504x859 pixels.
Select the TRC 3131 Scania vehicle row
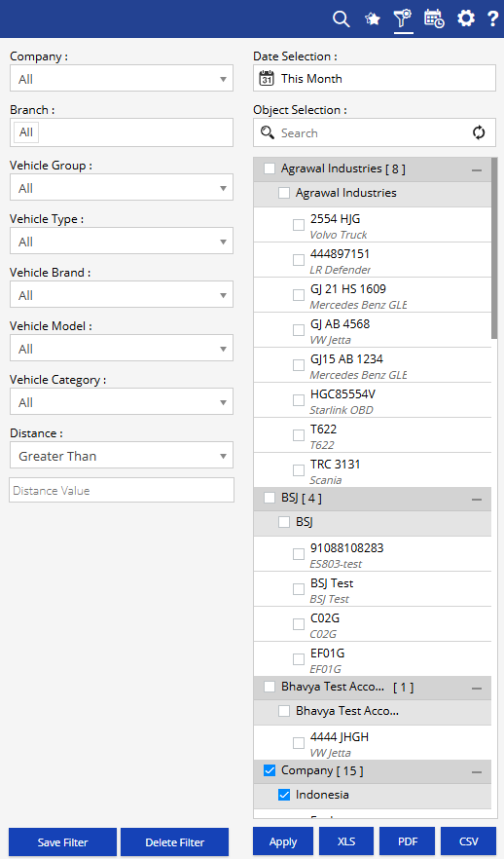pyautogui.click(x=372, y=470)
